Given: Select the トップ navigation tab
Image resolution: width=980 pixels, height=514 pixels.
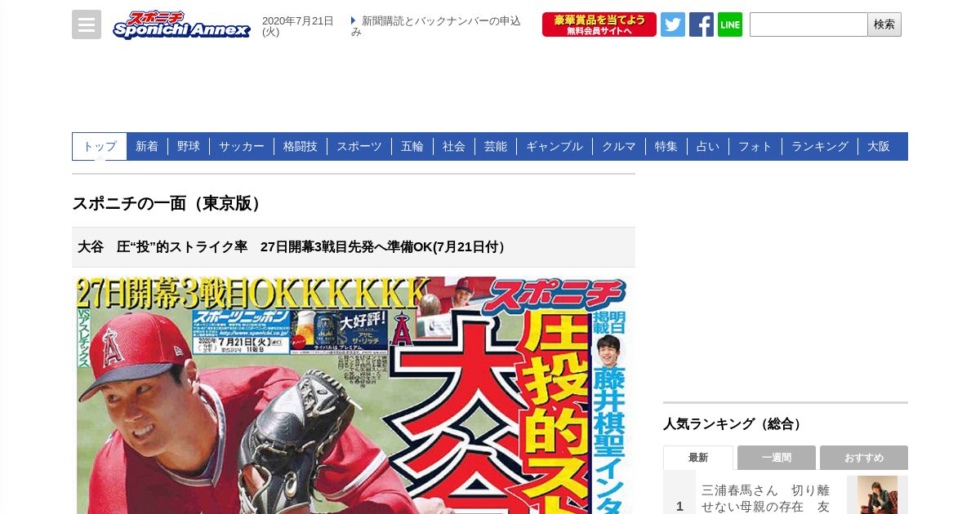Looking at the screenshot, I should click(x=100, y=146).
